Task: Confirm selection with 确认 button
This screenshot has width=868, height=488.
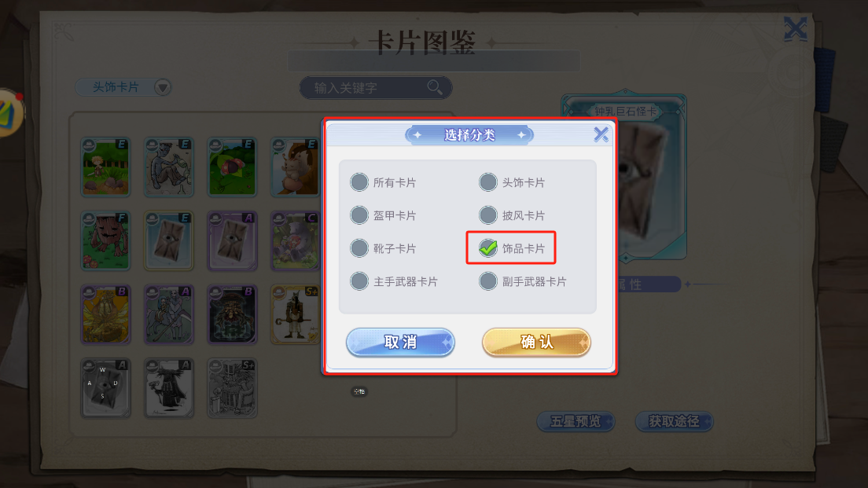Action: (536, 342)
